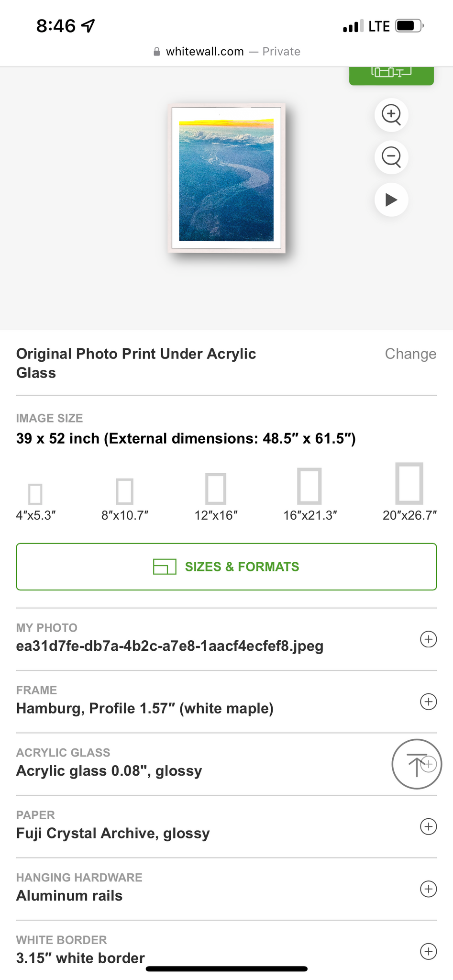Expand the Hanging Hardware options

click(428, 889)
